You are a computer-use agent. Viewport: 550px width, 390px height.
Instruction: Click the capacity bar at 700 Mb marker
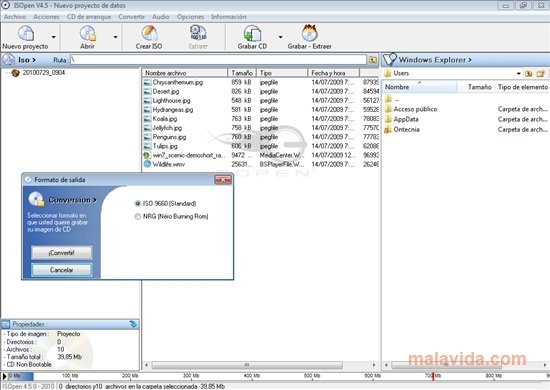[x=433, y=376]
